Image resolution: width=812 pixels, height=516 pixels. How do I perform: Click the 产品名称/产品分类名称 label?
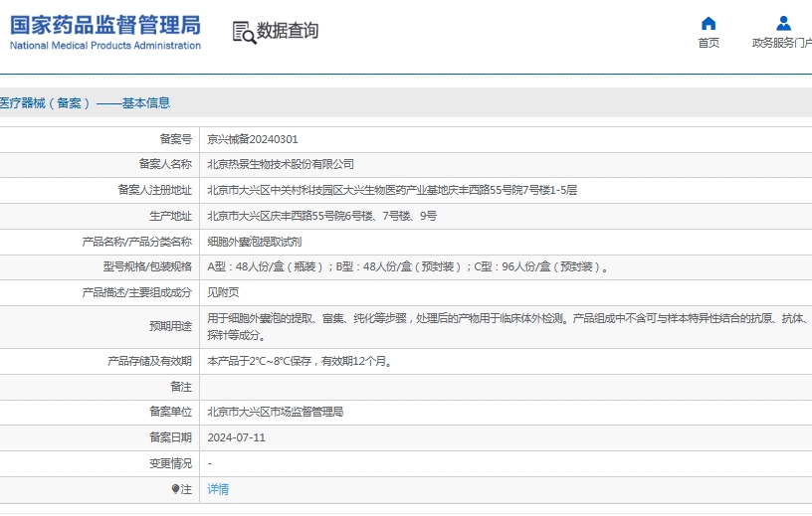(x=136, y=242)
